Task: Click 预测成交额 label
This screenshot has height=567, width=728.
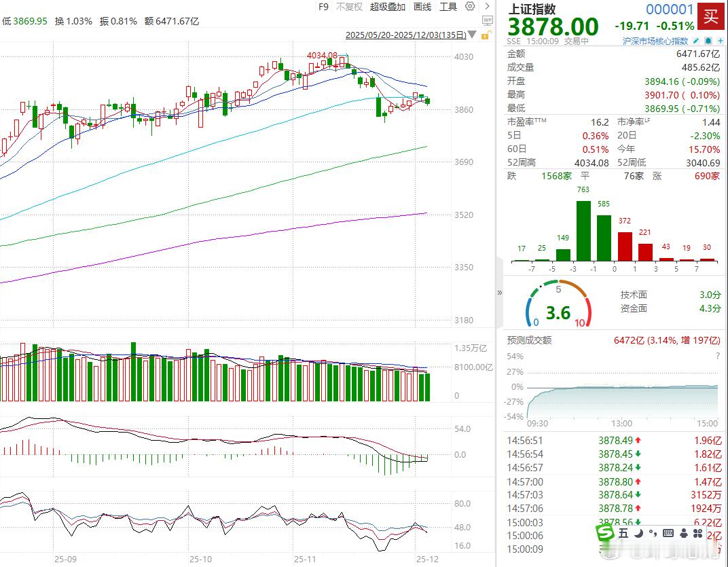Action: 529,340
